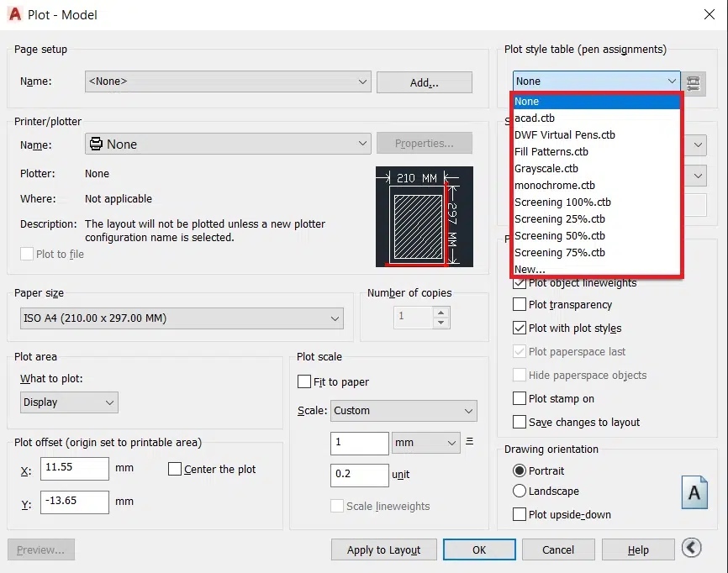Choose monochrome.ctb from the list
Screen dimensions: 728x573
click(x=555, y=186)
